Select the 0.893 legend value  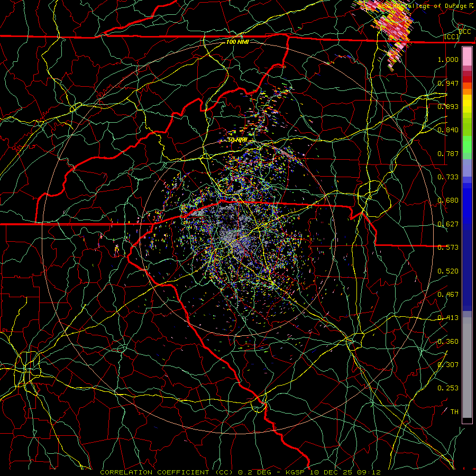pyautogui.click(x=448, y=106)
